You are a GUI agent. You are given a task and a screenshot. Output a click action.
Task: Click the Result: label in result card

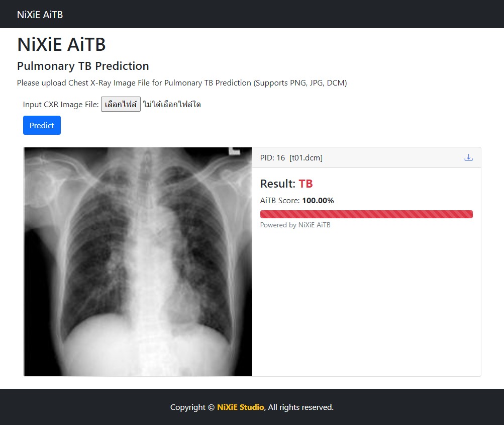(x=278, y=184)
